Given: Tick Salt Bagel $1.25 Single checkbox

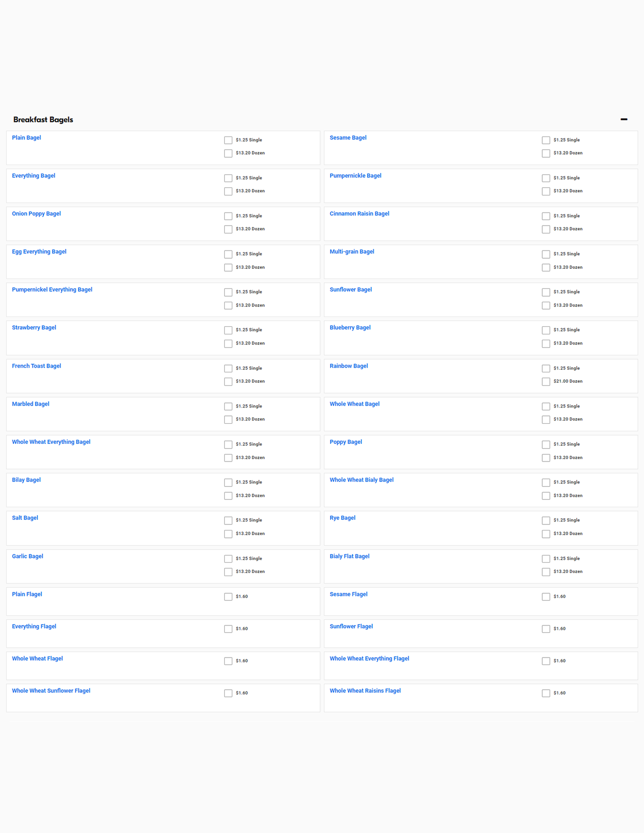Looking at the screenshot, I should coord(228,521).
